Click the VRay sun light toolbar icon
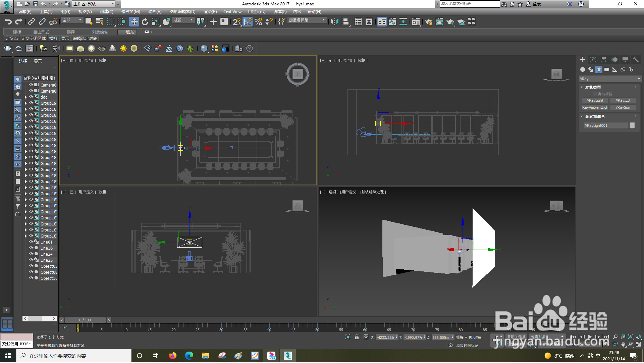644x363 pixels. point(123,49)
